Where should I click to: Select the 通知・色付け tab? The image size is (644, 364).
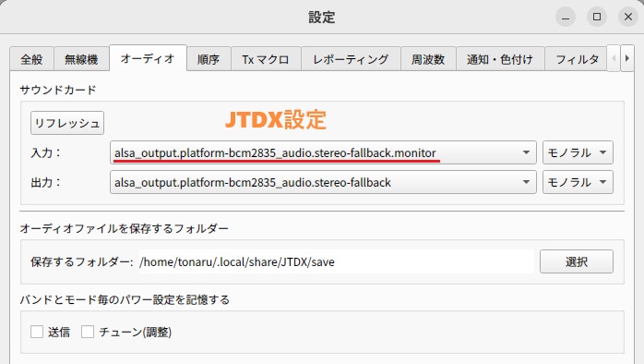click(x=500, y=59)
